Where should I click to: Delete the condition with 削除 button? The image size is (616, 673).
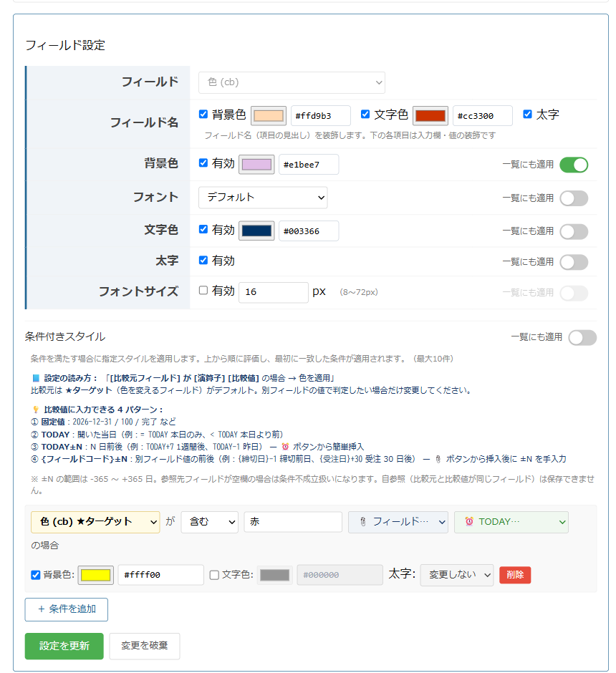click(515, 575)
